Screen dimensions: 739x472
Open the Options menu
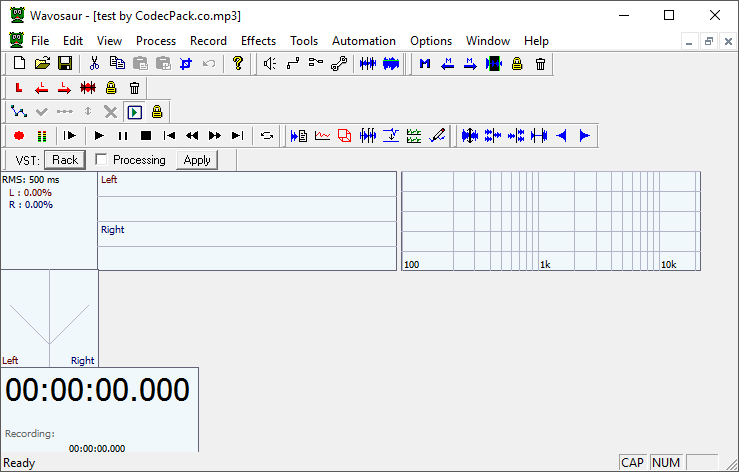coord(431,41)
